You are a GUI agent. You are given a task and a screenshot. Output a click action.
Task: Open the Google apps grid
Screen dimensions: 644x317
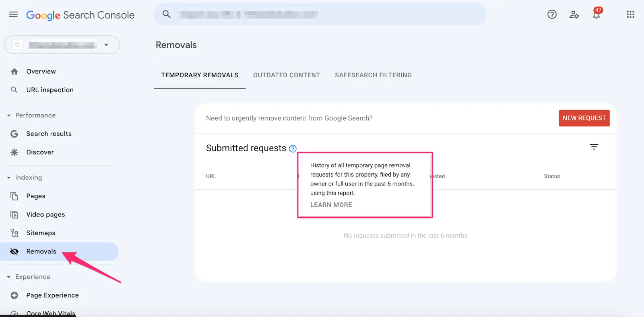point(630,14)
